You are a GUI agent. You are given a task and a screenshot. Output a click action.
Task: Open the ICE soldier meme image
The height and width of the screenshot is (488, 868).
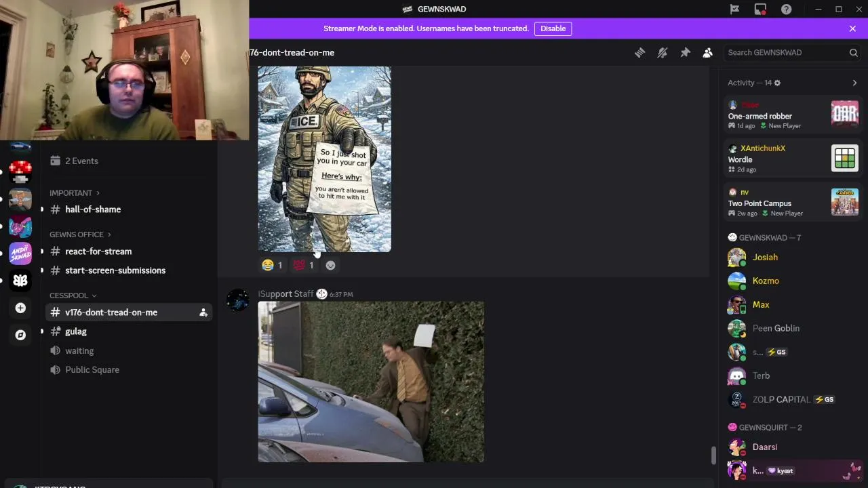point(324,159)
